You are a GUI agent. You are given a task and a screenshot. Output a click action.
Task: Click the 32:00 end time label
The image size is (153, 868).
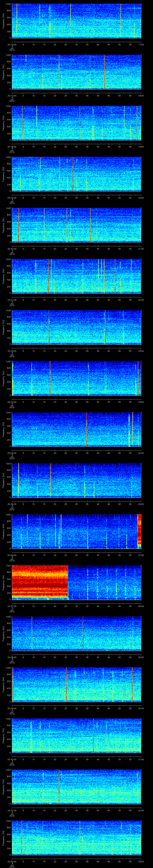click(x=141, y=810)
